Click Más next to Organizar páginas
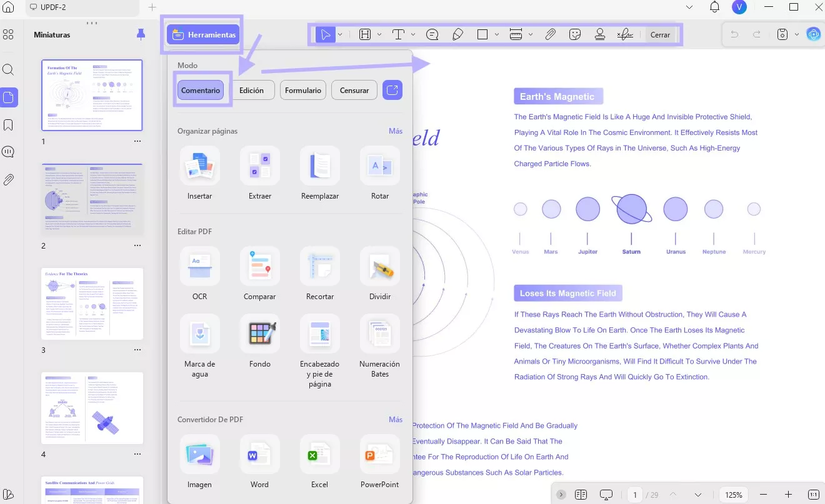Viewport: 825px width, 504px height. pyautogui.click(x=396, y=131)
